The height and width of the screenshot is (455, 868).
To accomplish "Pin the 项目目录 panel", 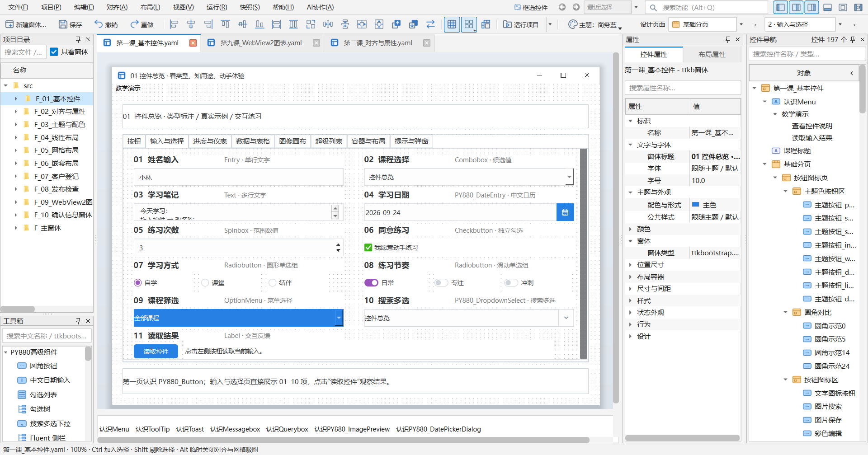I will [x=78, y=39].
